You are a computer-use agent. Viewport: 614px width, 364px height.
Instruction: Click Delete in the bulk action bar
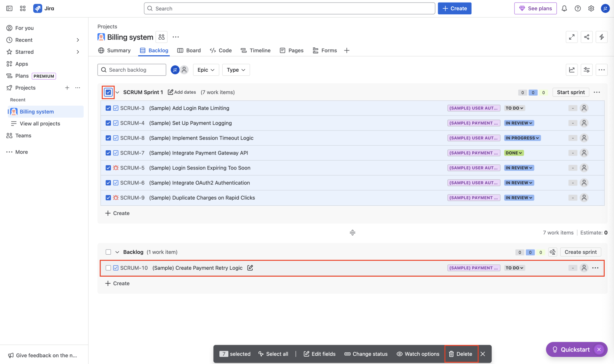pos(461,354)
